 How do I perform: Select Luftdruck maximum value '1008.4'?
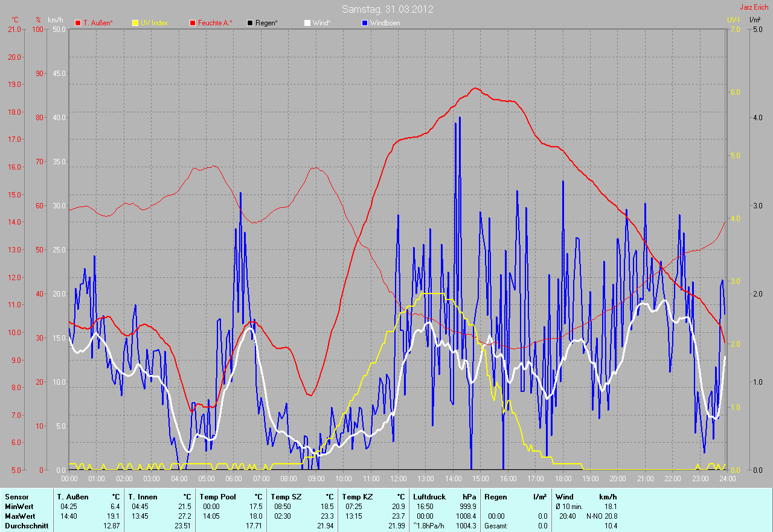pyautogui.click(x=466, y=516)
